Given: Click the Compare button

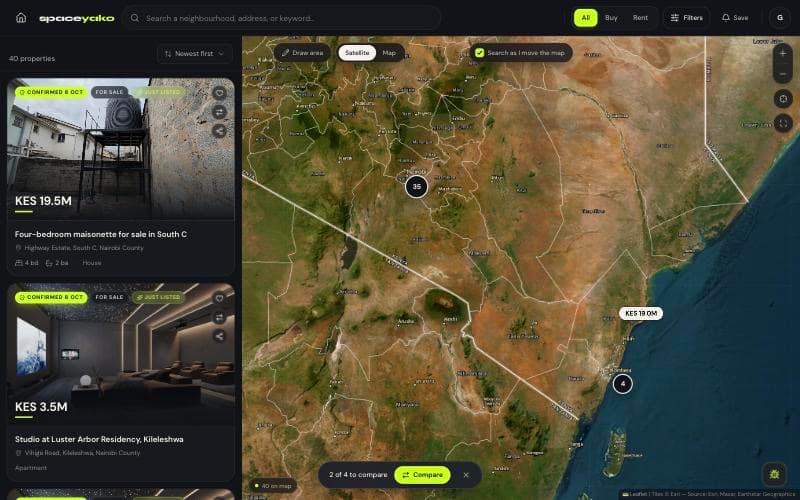Looking at the screenshot, I should click(x=422, y=475).
